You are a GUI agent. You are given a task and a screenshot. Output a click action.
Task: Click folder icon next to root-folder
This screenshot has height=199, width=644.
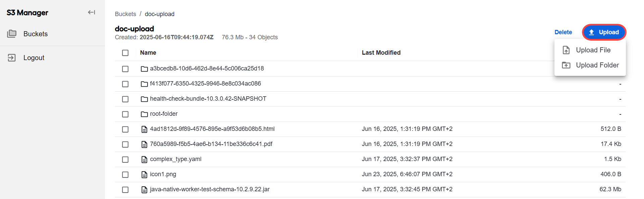pos(144,114)
